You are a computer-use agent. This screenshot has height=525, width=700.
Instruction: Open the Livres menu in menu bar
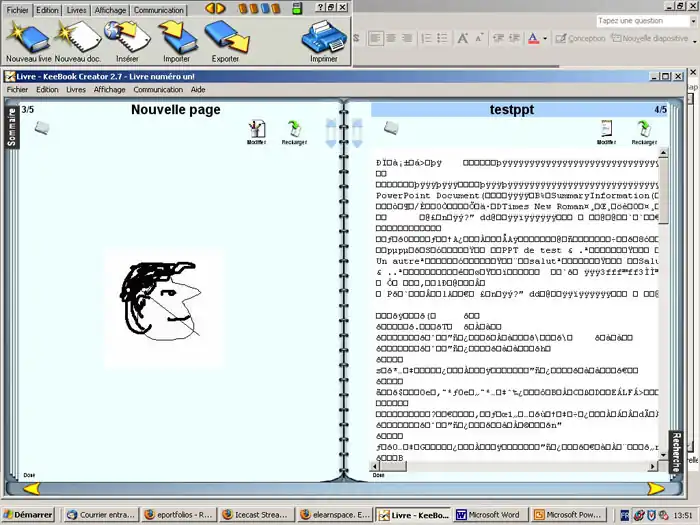[76, 90]
